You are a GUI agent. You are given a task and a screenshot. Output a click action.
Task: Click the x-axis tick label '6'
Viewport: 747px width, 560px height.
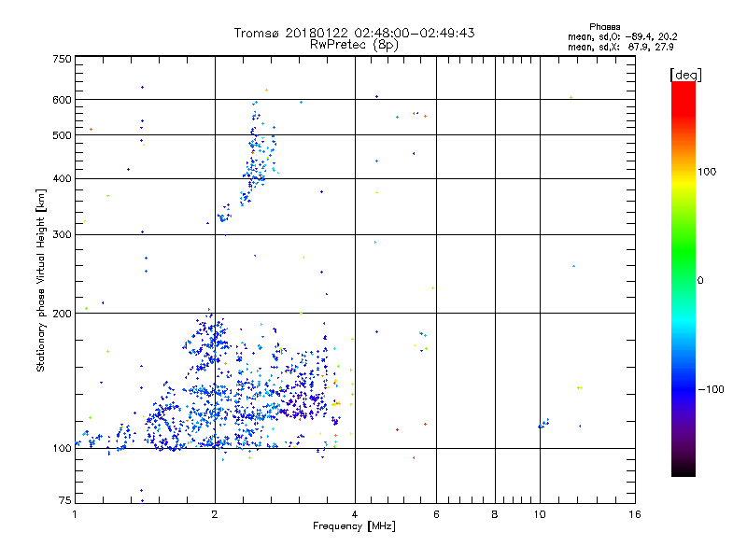pyautogui.click(x=436, y=514)
